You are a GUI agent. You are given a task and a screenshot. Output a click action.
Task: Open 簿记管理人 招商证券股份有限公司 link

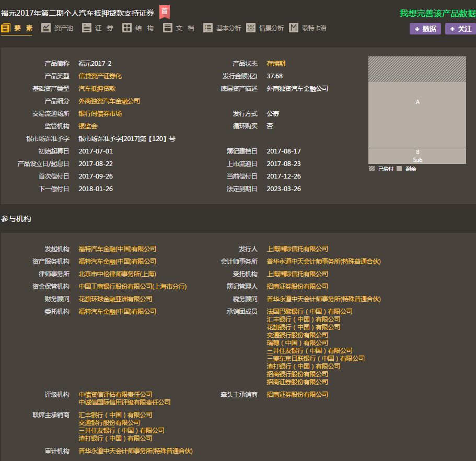[x=297, y=287]
